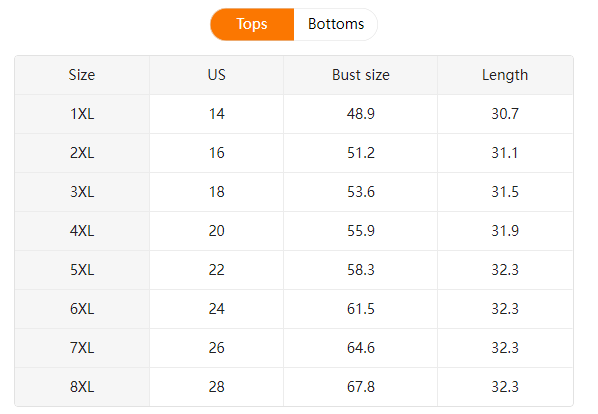Switch to the Bottoms tab

[x=336, y=24]
